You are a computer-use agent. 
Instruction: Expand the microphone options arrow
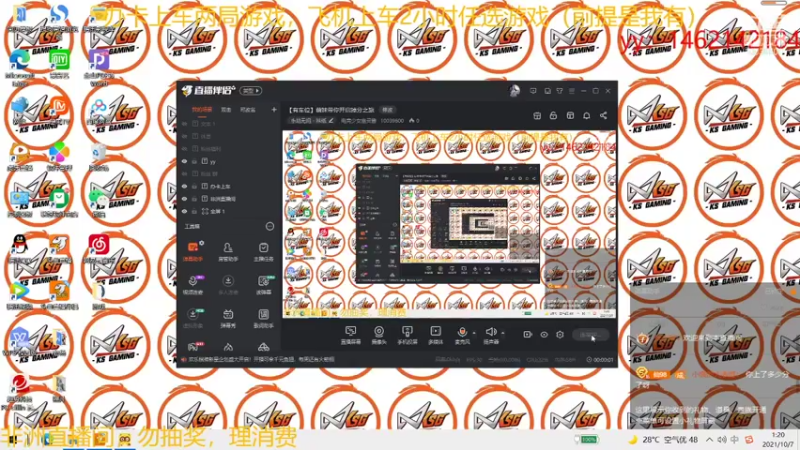coord(474,333)
